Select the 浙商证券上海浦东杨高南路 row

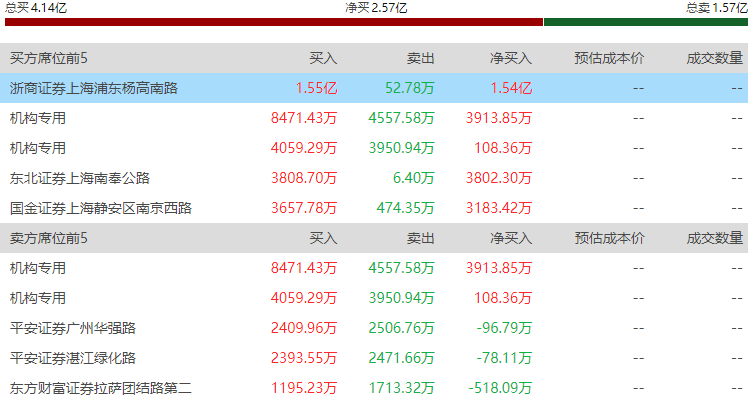pyautogui.click(x=374, y=88)
